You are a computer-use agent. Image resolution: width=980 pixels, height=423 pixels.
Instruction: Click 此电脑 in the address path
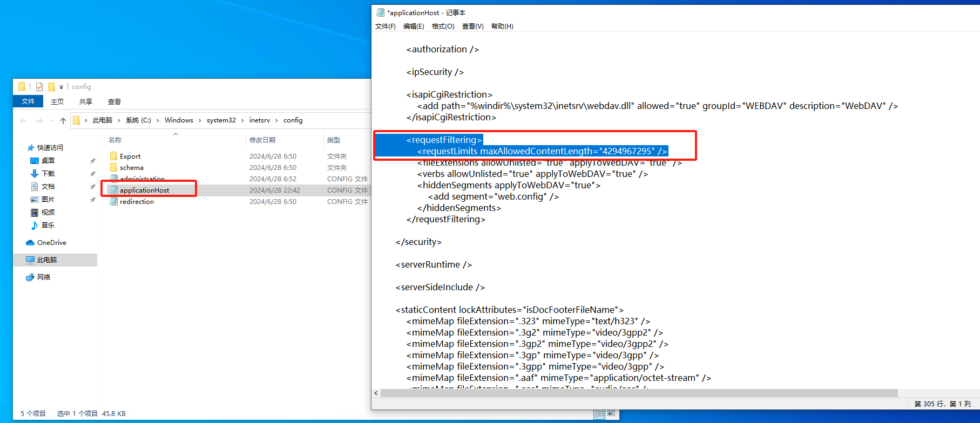pos(103,120)
